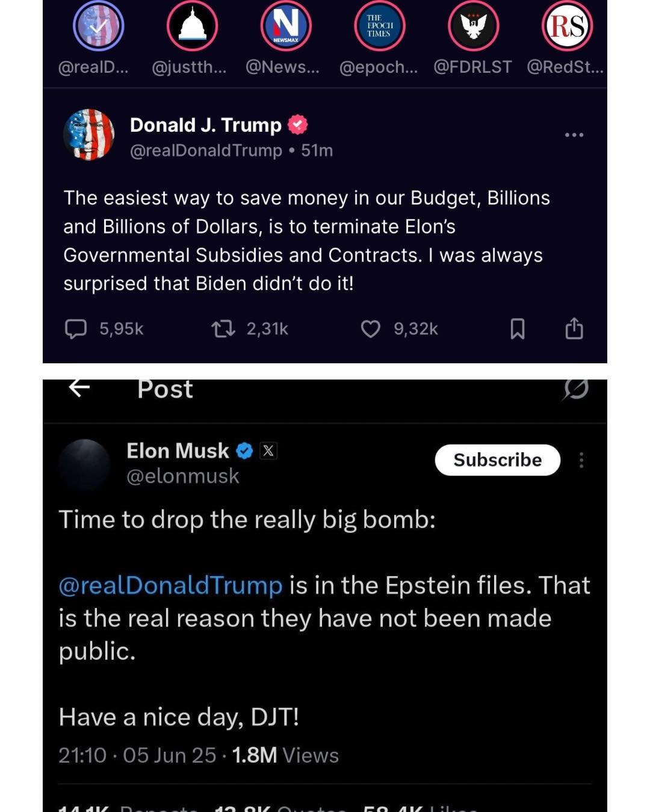
Task: Open vertical dots menu on Elon's post
Action: point(581,460)
